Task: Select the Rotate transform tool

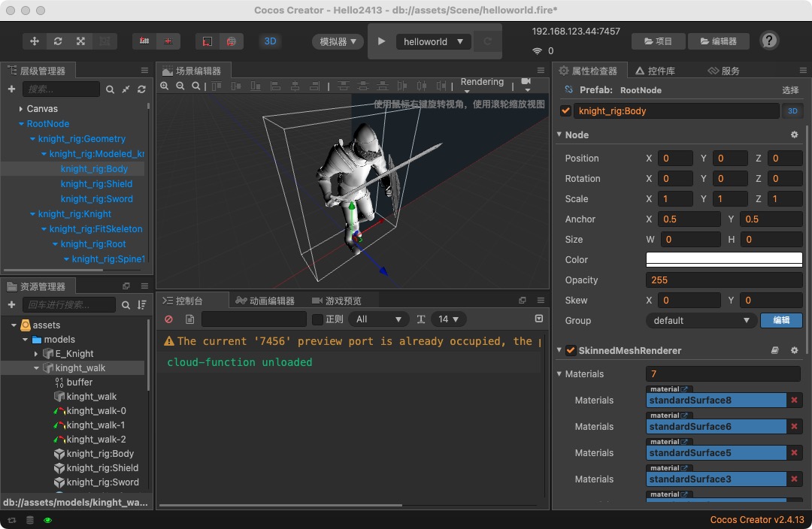Action: click(58, 41)
